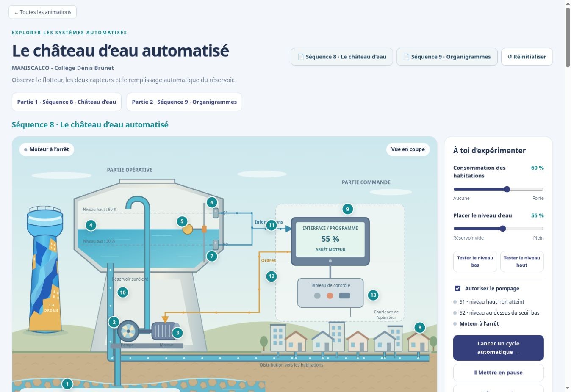Toggle the Autoriser le pompage checkbox

pyautogui.click(x=457, y=288)
